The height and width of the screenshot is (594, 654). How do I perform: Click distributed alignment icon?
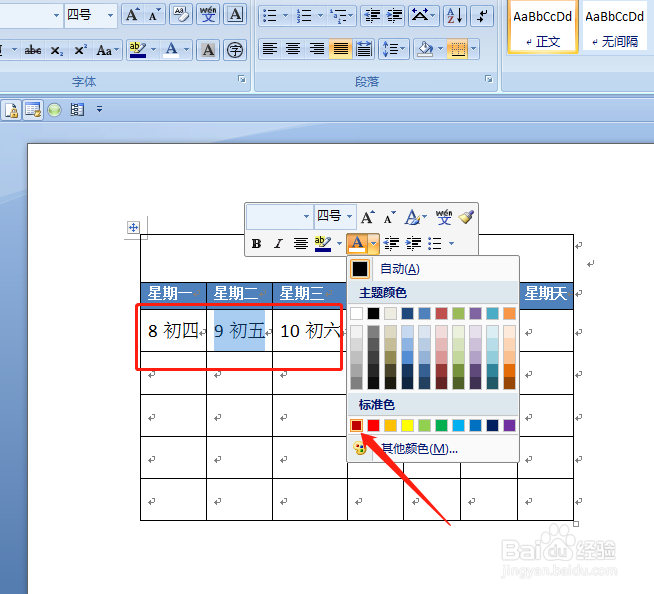[x=364, y=49]
